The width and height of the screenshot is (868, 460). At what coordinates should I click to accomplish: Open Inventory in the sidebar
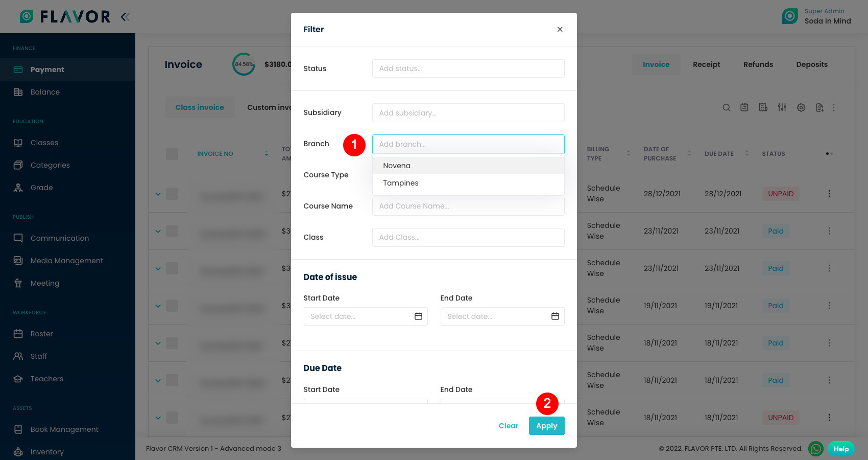point(67,452)
